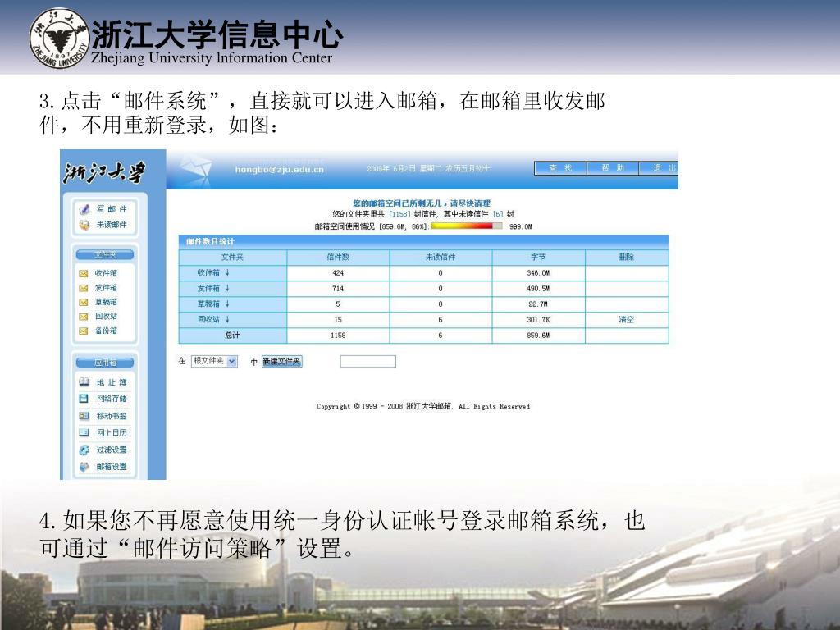Screen dimensions: 840x630
Task: Click the 应用箱 section header in the sidebar
Action: pyautogui.click(x=105, y=363)
